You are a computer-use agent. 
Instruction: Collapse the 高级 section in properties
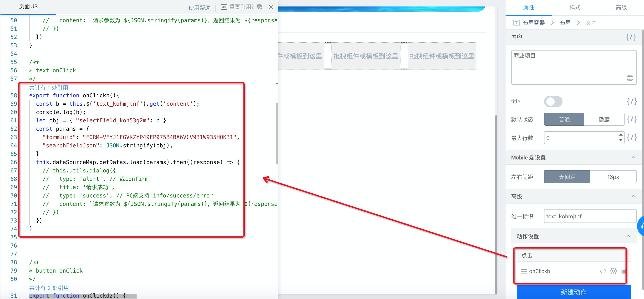coord(634,196)
